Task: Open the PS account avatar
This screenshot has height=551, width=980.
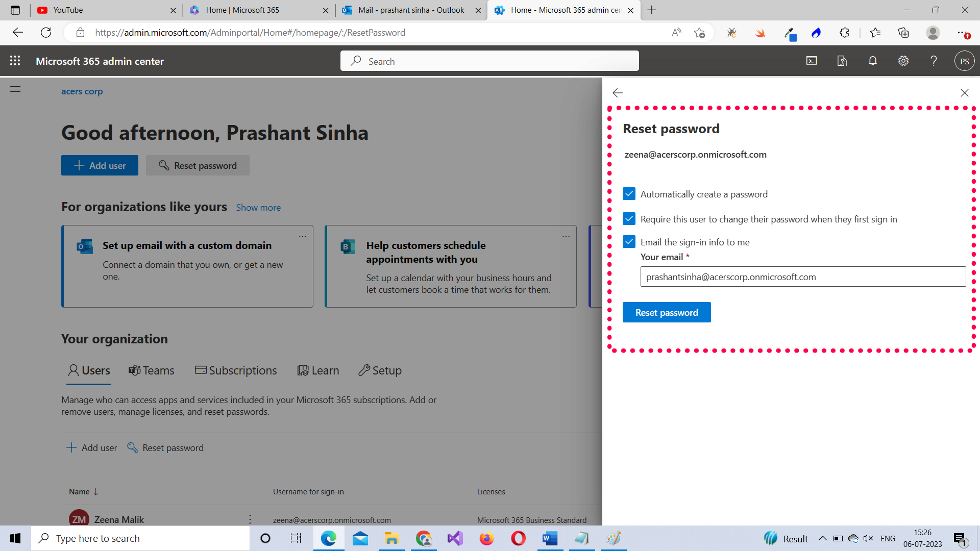Action: click(x=964, y=61)
